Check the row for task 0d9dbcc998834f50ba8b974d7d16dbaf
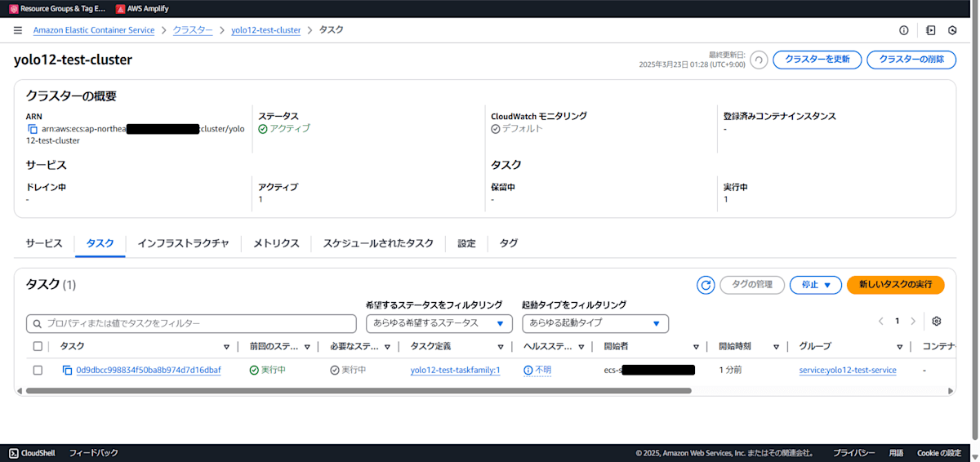Screen dimensions: 980x462 click(38, 371)
